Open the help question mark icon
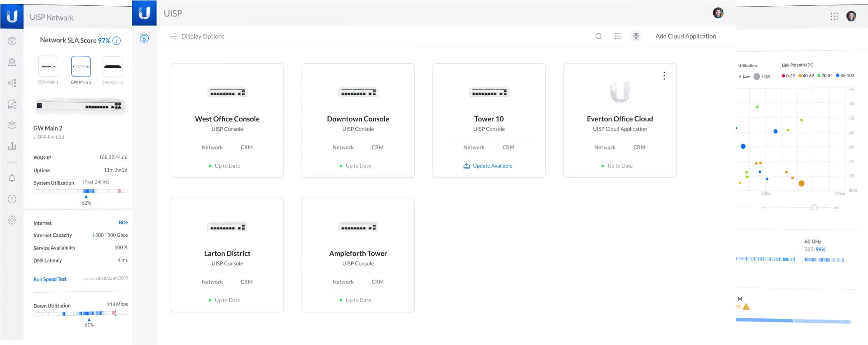868x345 pixels. coord(12,199)
